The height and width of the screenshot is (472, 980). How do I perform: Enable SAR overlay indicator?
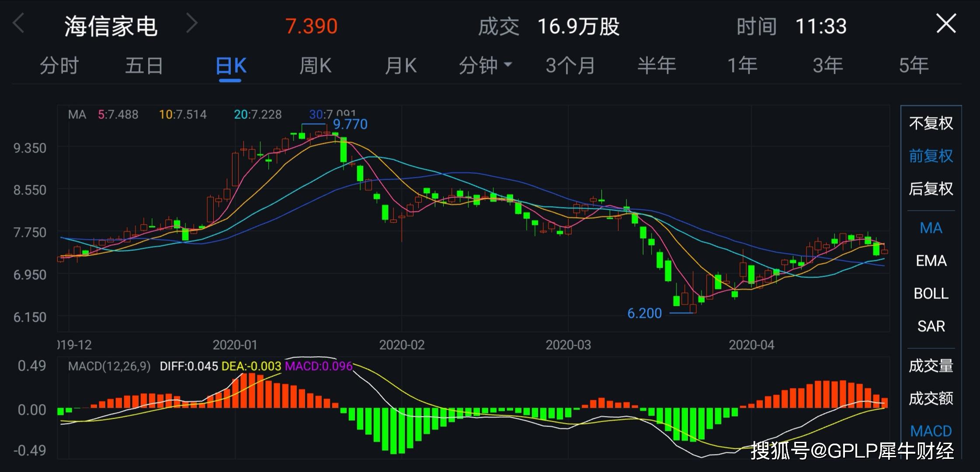tap(931, 326)
